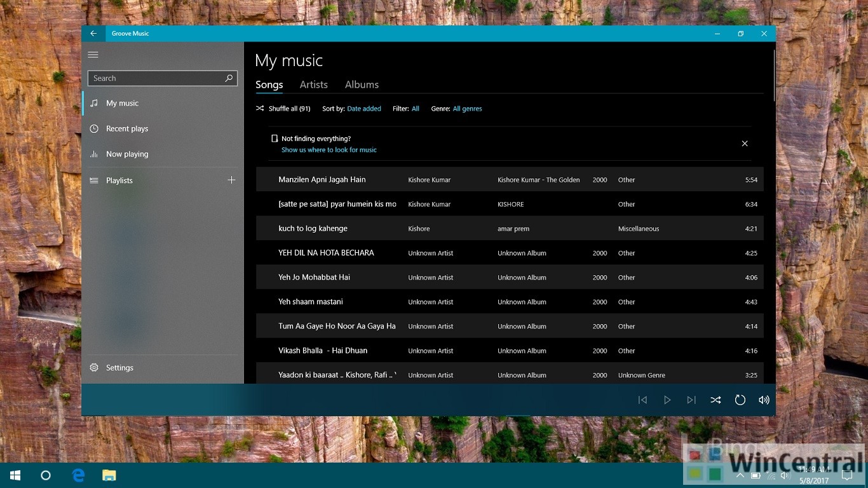
Task: Dismiss the Not finding everything banner
Action: (x=745, y=144)
